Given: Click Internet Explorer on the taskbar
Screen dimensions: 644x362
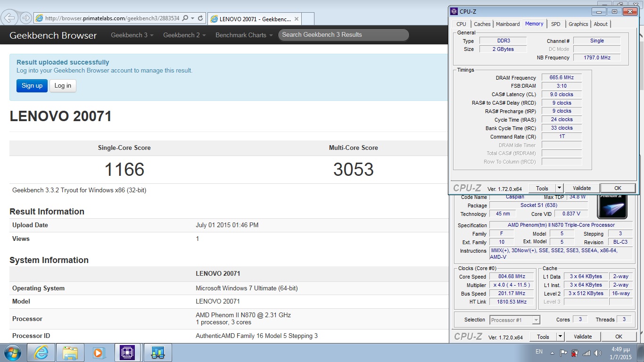Looking at the screenshot, I should coord(41,353).
